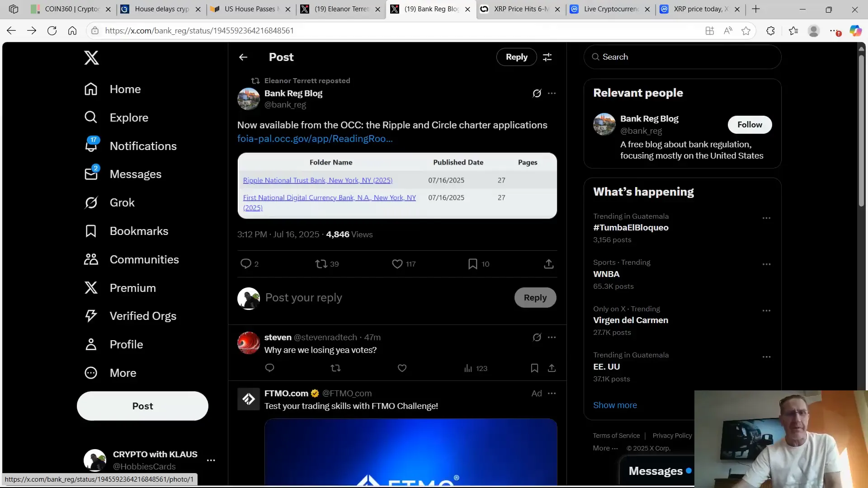868x488 pixels.
Task: Close the Bank Reg Blog browser tab
Action: (467, 9)
